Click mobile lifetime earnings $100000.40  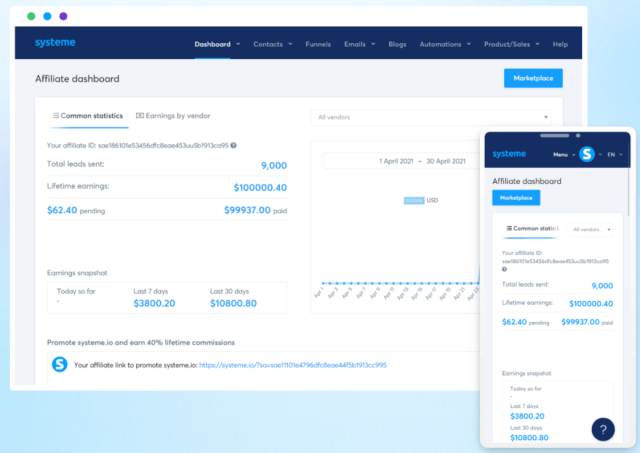pyautogui.click(x=591, y=304)
